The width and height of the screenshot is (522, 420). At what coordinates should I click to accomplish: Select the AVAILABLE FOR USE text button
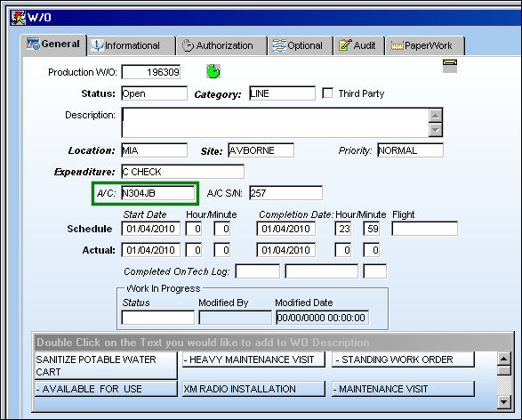coord(106,389)
